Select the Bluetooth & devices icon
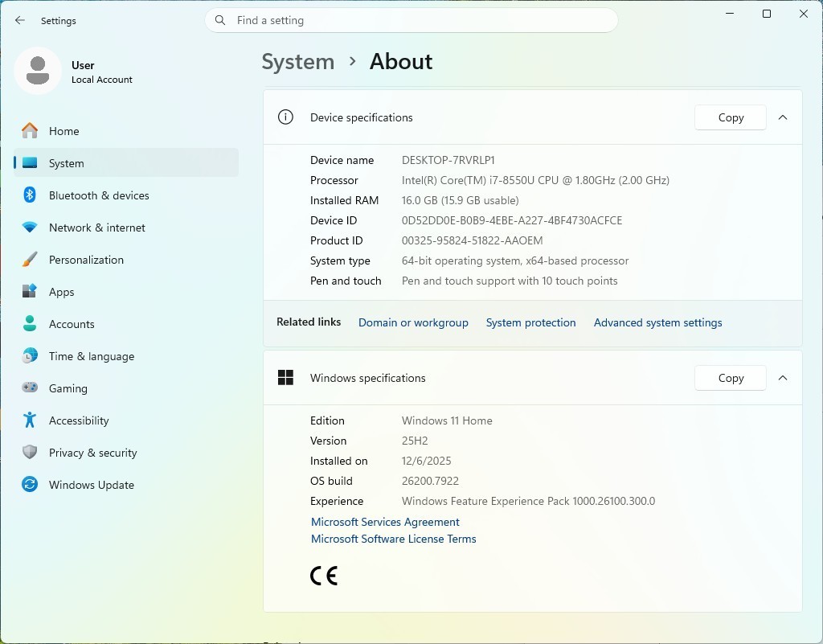This screenshot has width=823, height=644. (x=30, y=195)
